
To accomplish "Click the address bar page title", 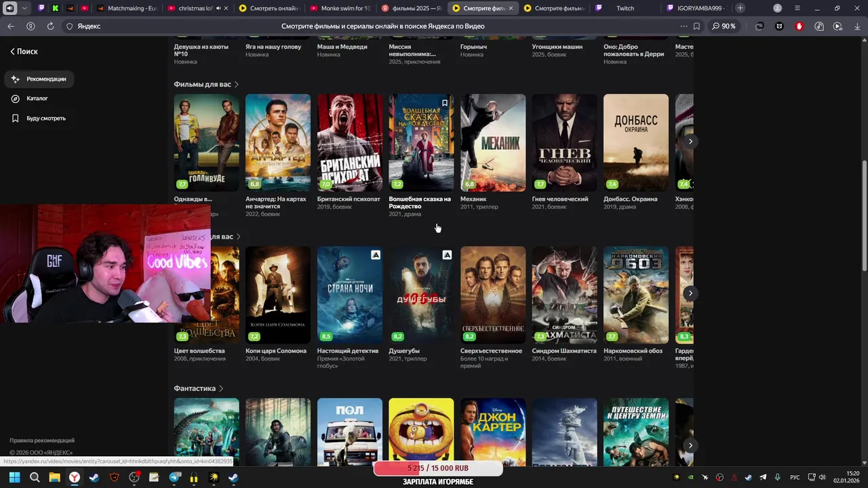I will pyautogui.click(x=382, y=26).
